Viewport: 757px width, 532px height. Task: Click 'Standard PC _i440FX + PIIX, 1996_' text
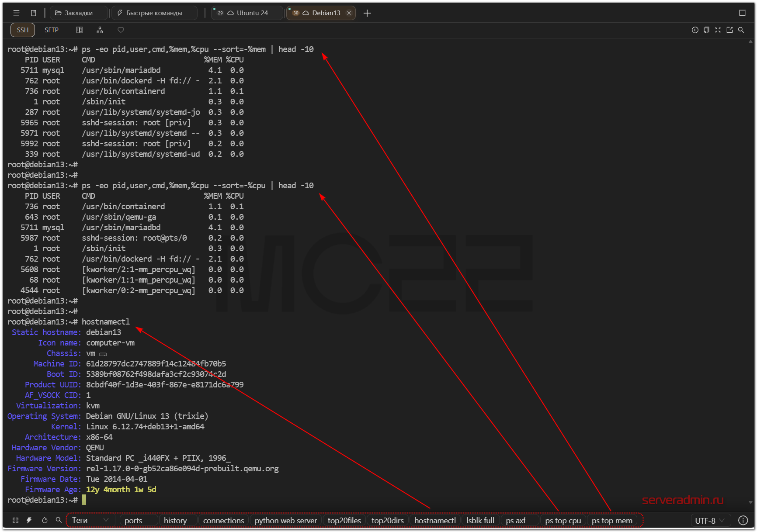[x=158, y=458]
